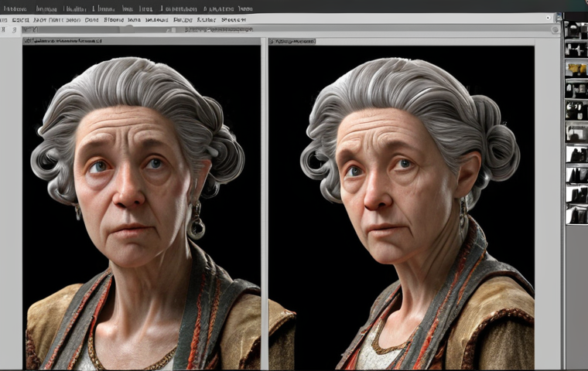Select the second thumbnail with white shapes
Image resolution: width=588 pixels, height=371 pixels.
point(576,49)
